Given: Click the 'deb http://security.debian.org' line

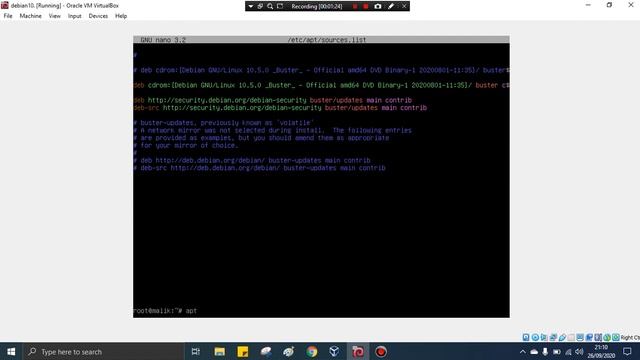Looking at the screenshot, I should (x=273, y=100).
